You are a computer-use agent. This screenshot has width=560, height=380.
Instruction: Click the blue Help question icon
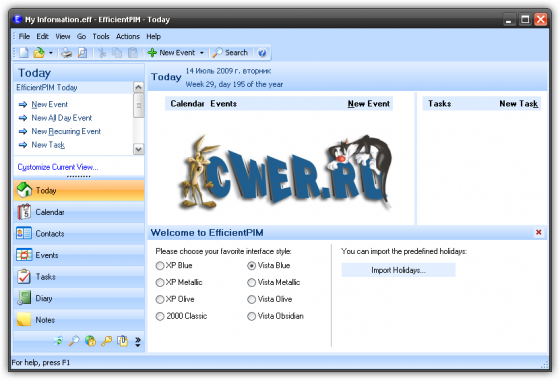click(262, 53)
